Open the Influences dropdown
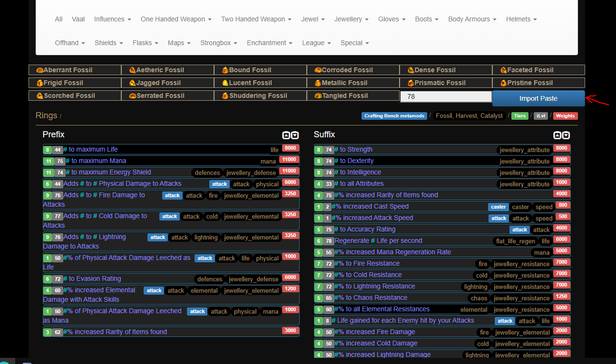 (x=112, y=19)
